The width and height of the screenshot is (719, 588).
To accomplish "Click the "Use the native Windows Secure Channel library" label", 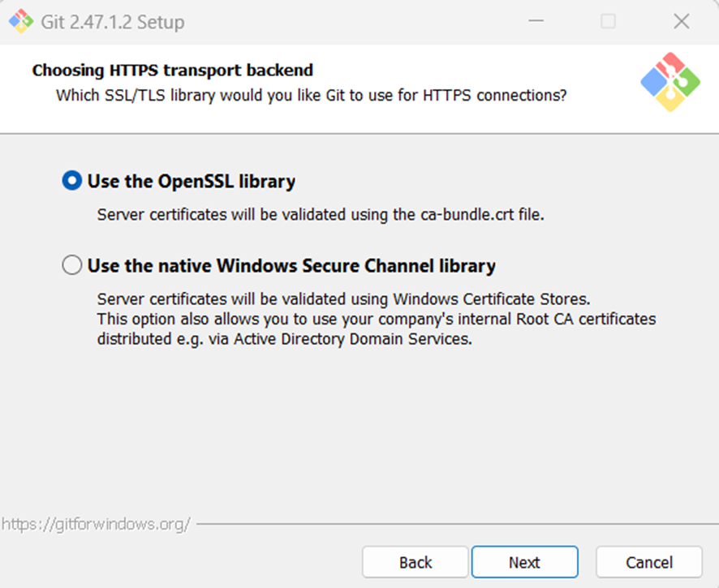I will click(291, 265).
